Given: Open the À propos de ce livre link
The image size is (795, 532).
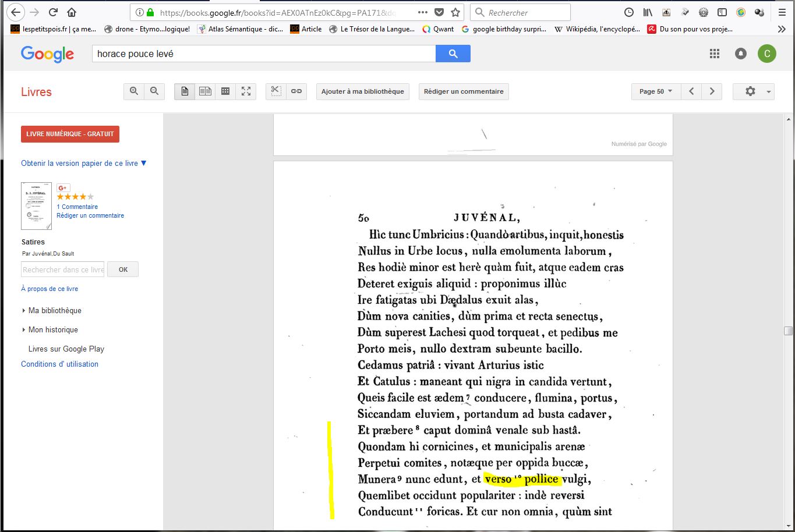Looking at the screenshot, I should [50, 289].
